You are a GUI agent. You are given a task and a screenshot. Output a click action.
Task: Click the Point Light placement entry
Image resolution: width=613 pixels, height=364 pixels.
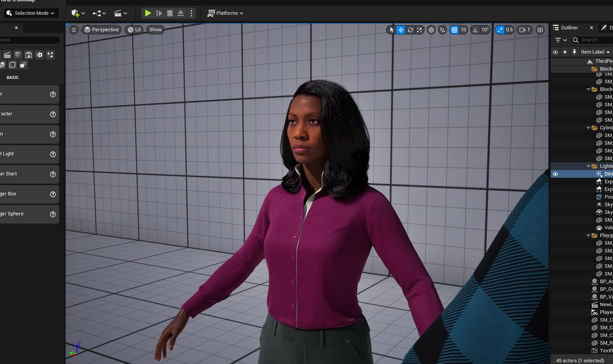29,154
